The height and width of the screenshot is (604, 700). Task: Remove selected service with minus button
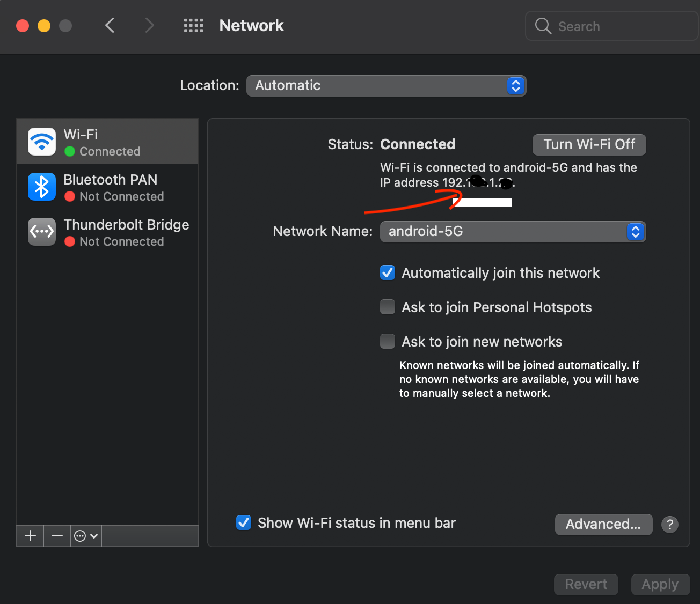[x=57, y=536]
